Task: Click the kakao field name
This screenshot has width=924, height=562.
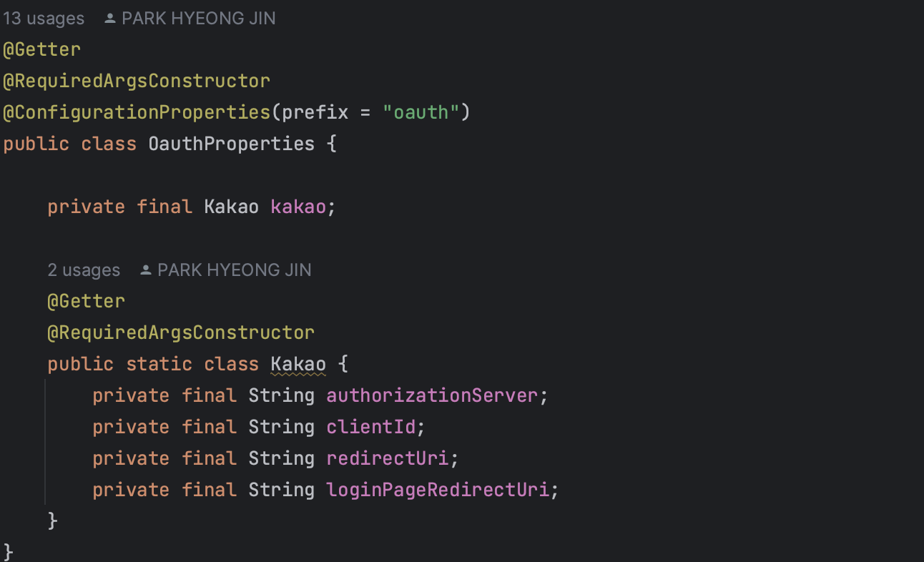Action: click(298, 207)
